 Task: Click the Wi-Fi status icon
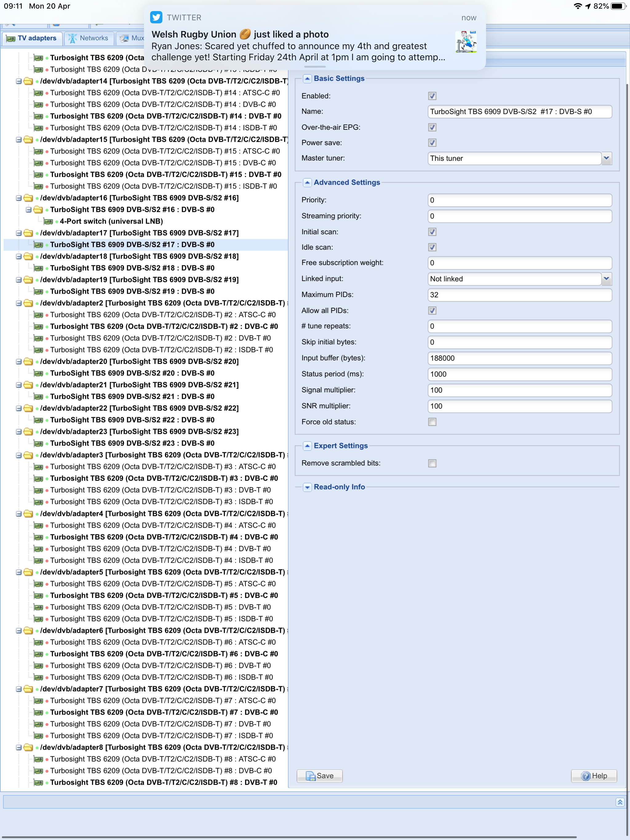578,6
